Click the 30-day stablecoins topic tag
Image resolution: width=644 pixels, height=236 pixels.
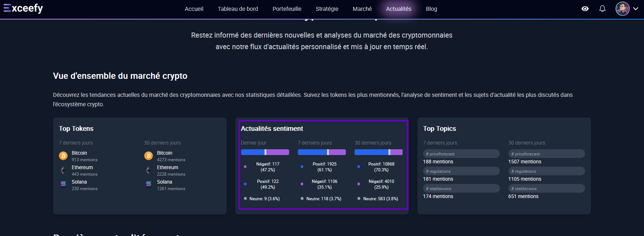coord(546,188)
